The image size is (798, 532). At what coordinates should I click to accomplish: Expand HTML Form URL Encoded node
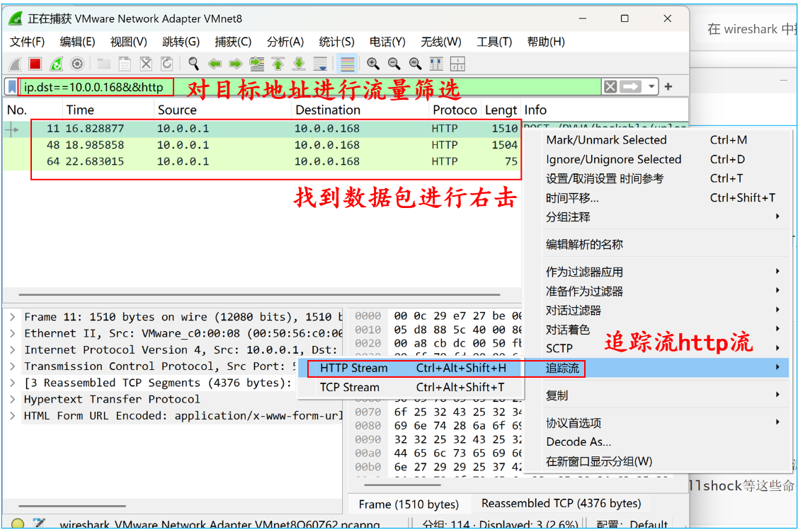[13, 416]
